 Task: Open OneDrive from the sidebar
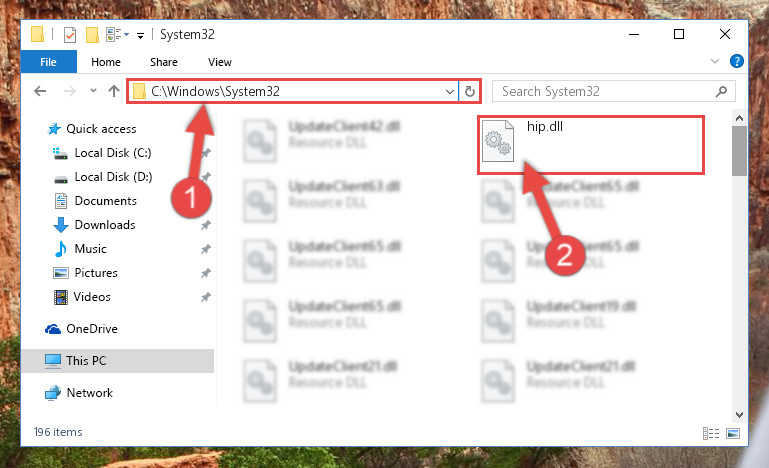[92, 329]
